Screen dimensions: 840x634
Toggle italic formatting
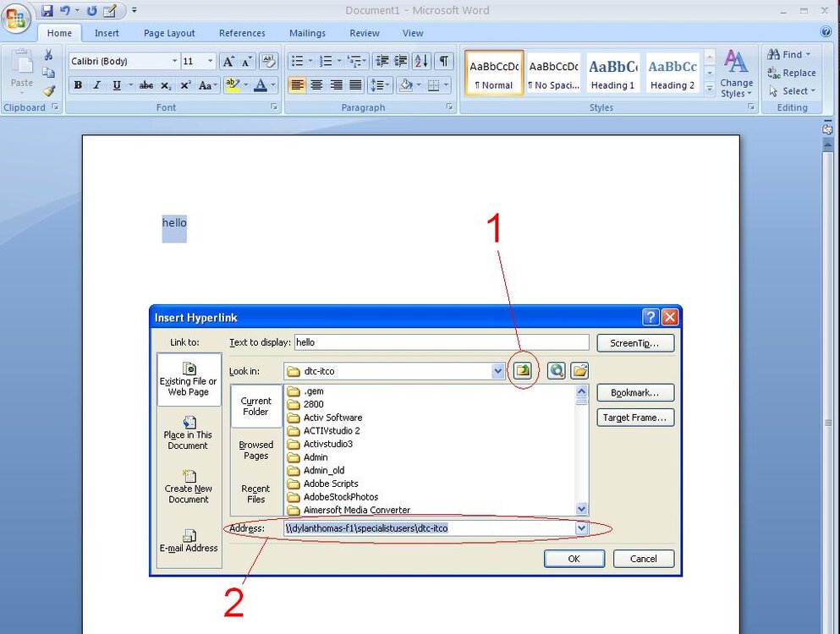pos(97,85)
